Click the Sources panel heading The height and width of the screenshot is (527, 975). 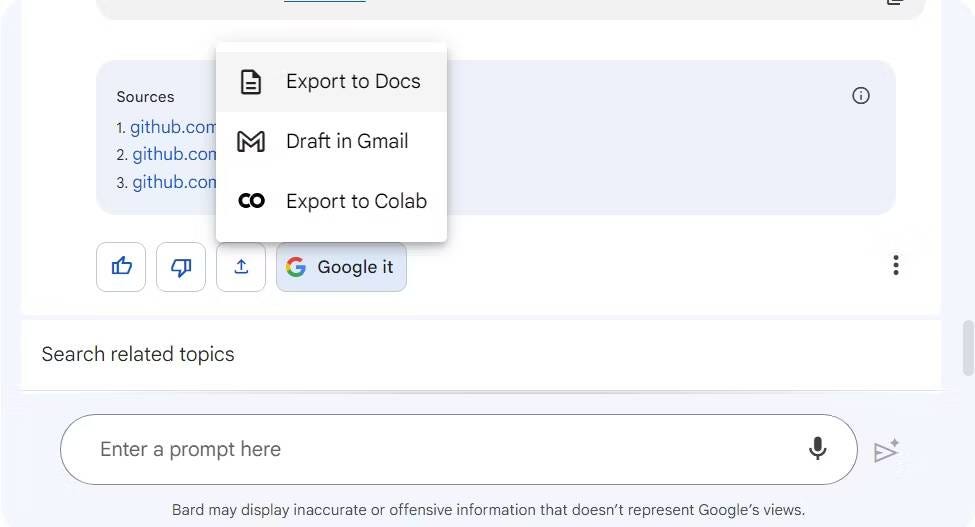[x=145, y=97]
